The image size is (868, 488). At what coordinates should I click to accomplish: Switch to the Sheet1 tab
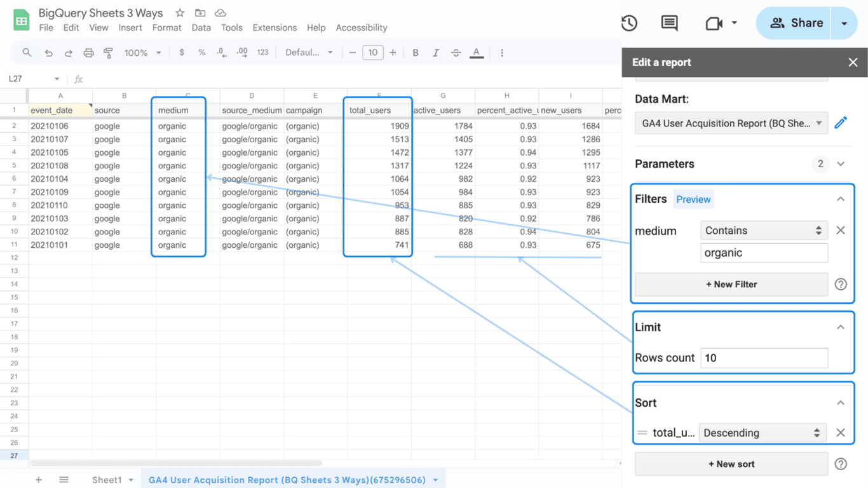(107, 480)
